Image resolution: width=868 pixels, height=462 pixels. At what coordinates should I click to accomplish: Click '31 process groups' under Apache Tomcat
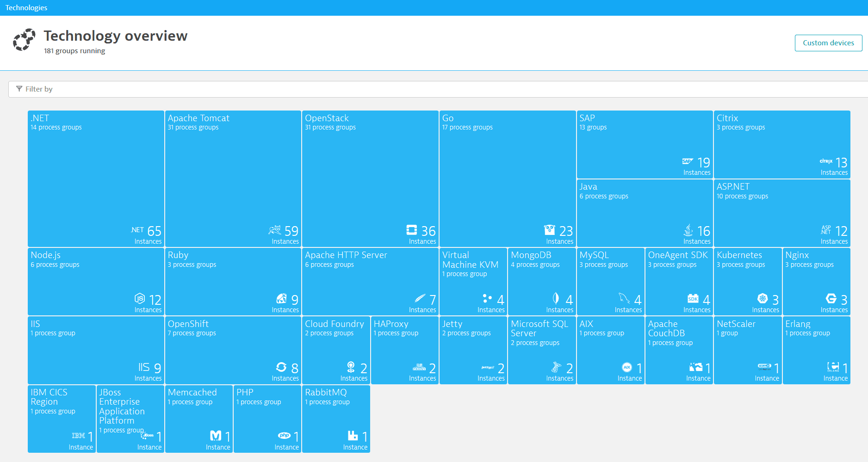point(193,127)
